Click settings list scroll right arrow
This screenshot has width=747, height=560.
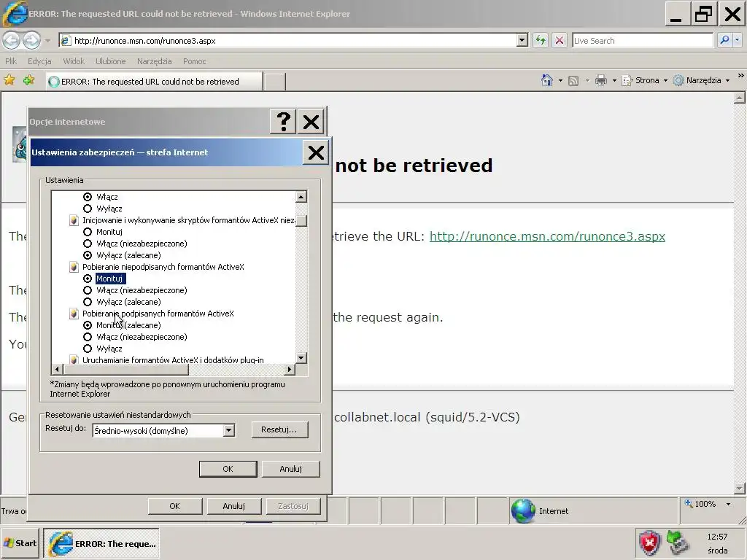(290, 369)
